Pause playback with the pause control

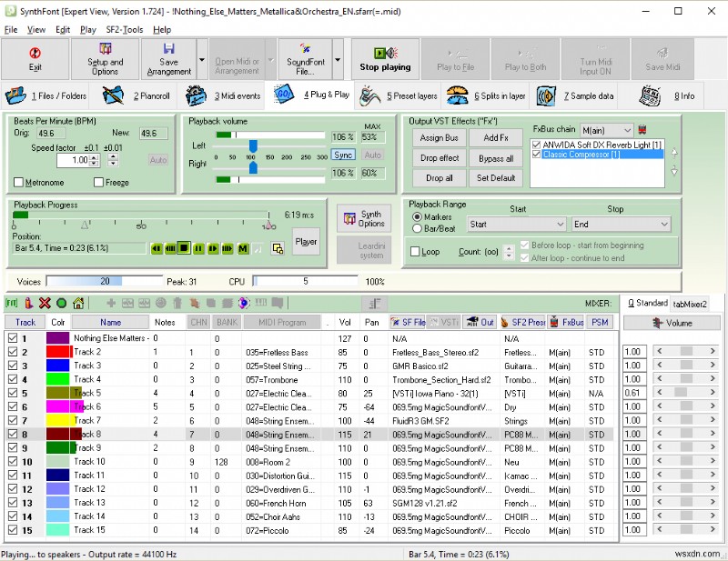point(198,248)
